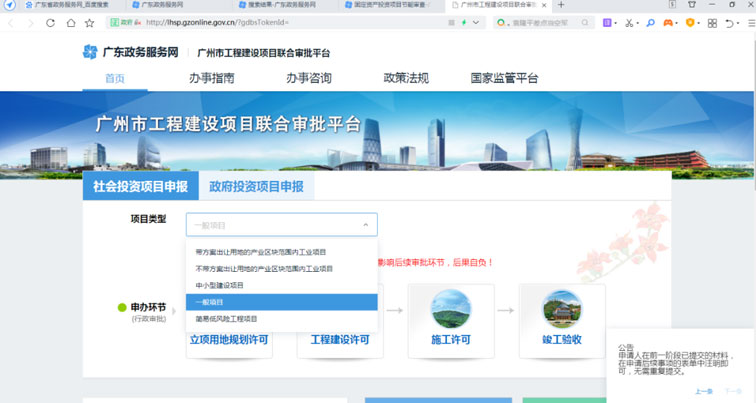Open new browser tab with plus icon
The width and height of the screenshot is (756, 403).
coord(561,5)
